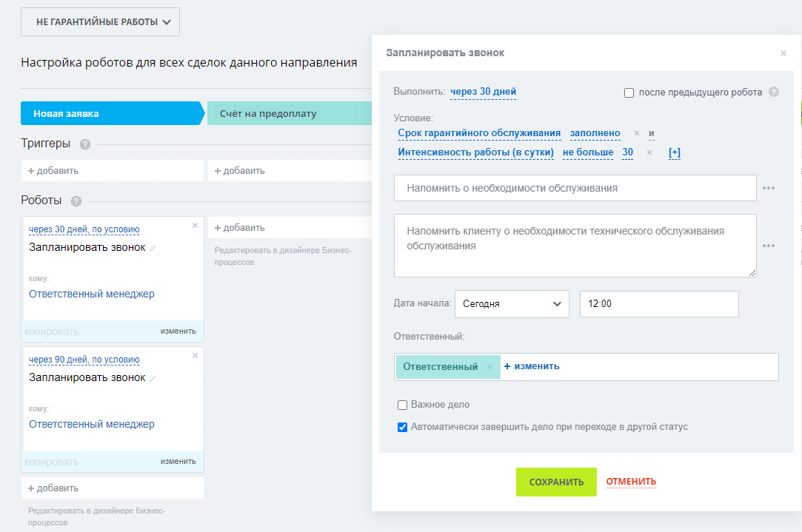
Task: Delete the Срок гарантийного обслуживания condition
Action: pyautogui.click(x=636, y=133)
